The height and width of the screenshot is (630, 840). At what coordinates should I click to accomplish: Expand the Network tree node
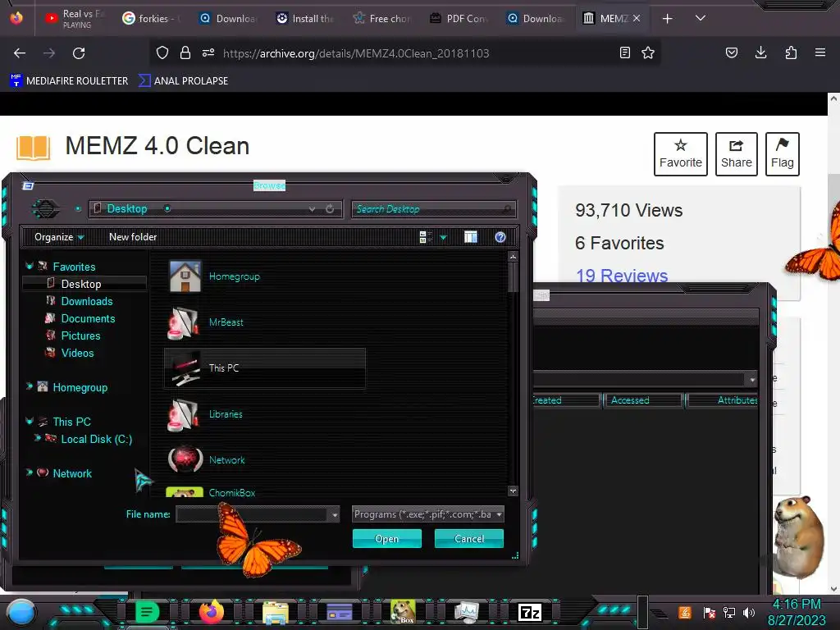coord(29,472)
